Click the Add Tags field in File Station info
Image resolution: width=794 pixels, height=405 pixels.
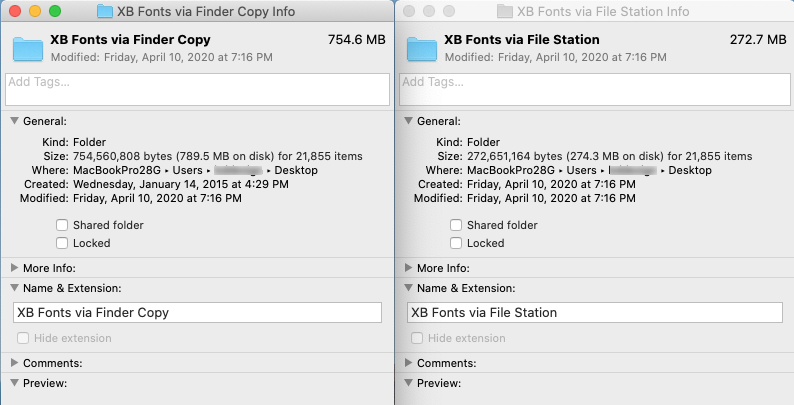tap(593, 89)
